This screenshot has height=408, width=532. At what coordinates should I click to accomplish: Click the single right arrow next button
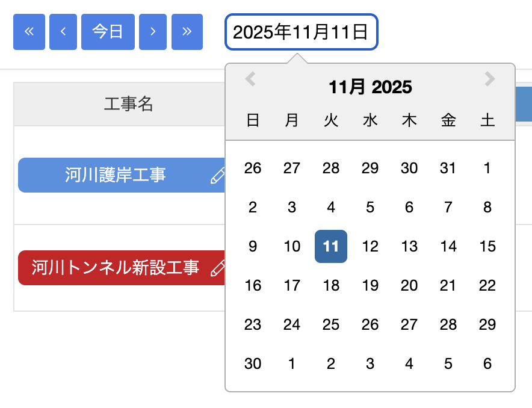pyautogui.click(x=153, y=32)
